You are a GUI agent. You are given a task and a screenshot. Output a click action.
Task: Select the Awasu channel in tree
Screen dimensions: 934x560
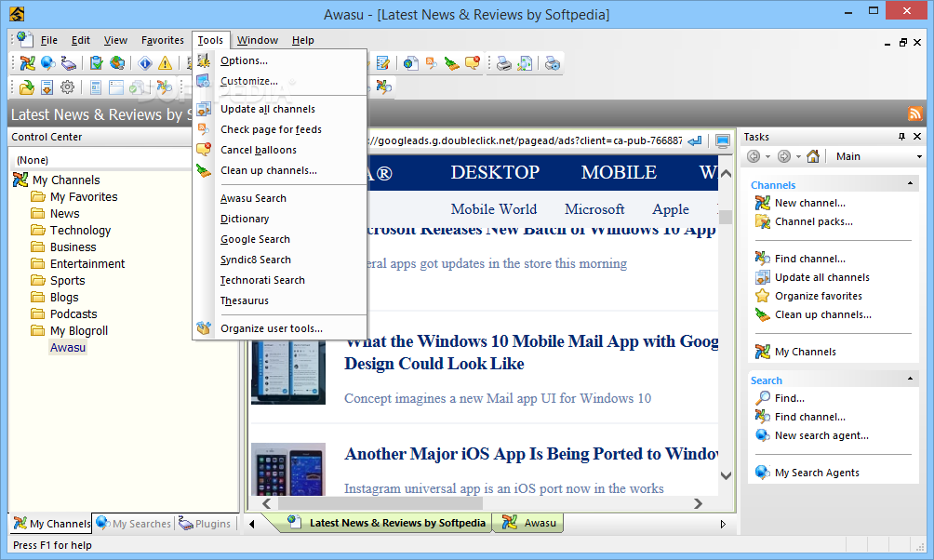68,347
